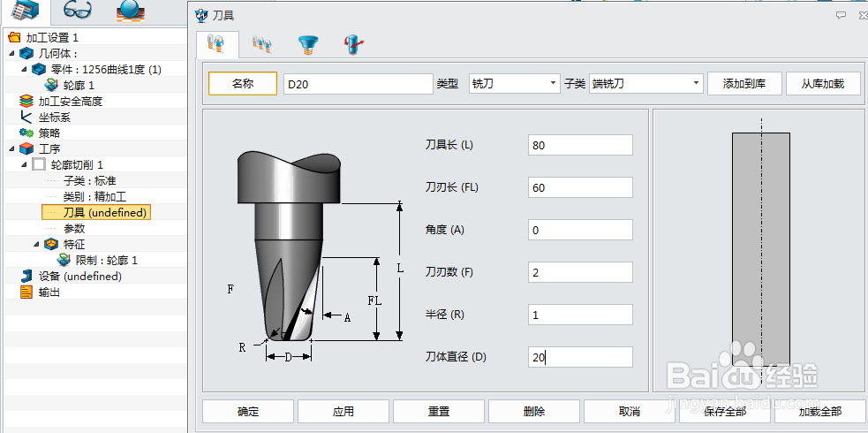The width and height of the screenshot is (868, 433).
Task: Click the 零件 part icon
Action: click(38, 69)
